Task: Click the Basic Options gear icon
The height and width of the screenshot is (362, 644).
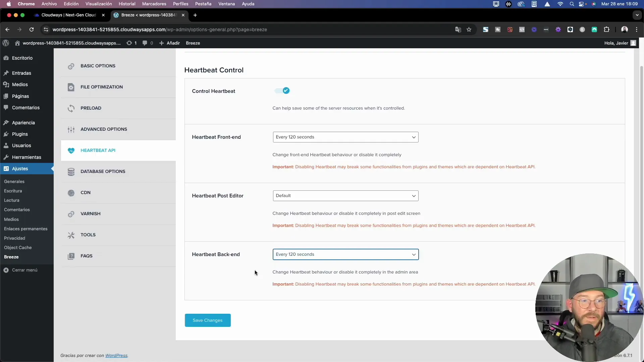Action: click(71, 66)
